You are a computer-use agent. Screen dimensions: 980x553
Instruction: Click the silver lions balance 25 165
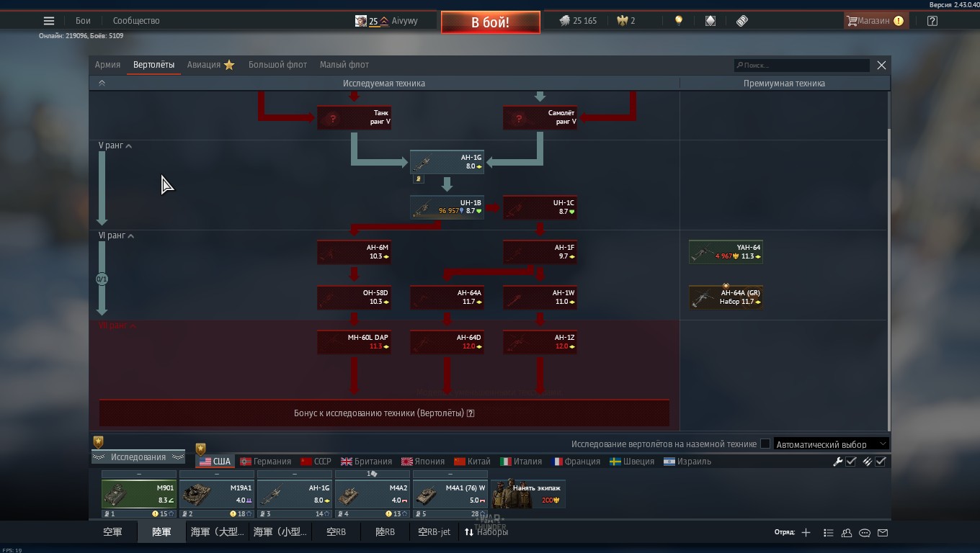point(578,21)
